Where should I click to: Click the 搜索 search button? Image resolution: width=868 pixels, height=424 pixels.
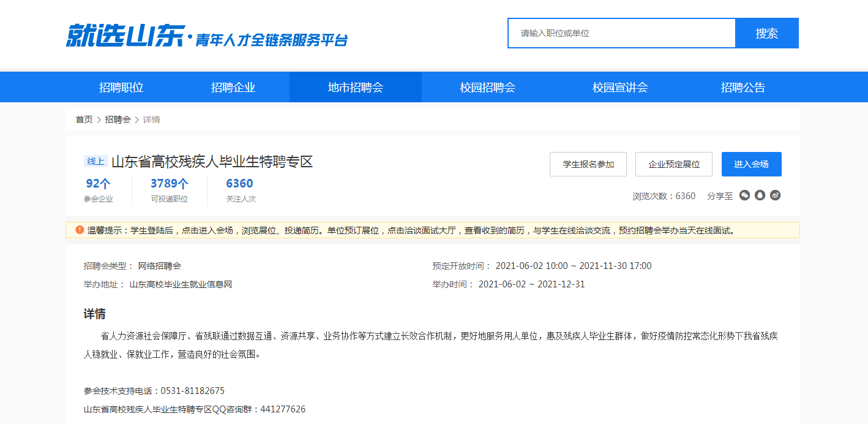pyautogui.click(x=766, y=33)
